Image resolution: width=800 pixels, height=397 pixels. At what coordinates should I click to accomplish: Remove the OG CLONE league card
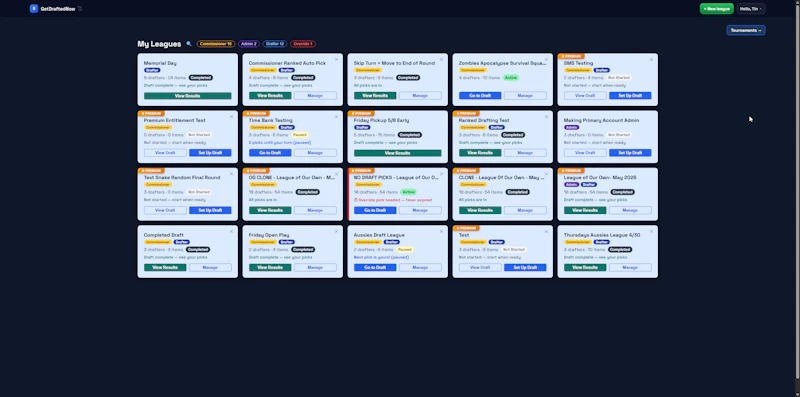click(336, 174)
